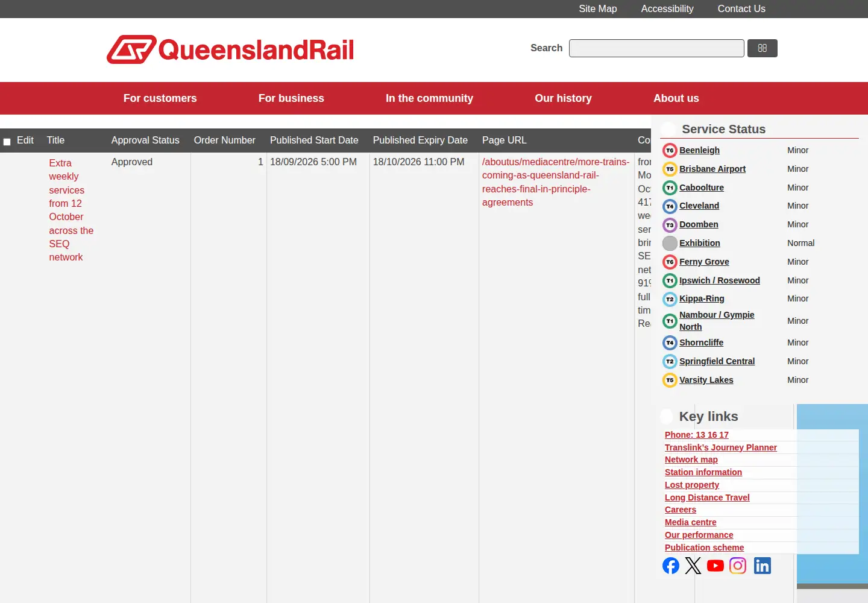Open the Accessibility page link
Image resolution: width=868 pixels, height=603 pixels.
pos(667,9)
